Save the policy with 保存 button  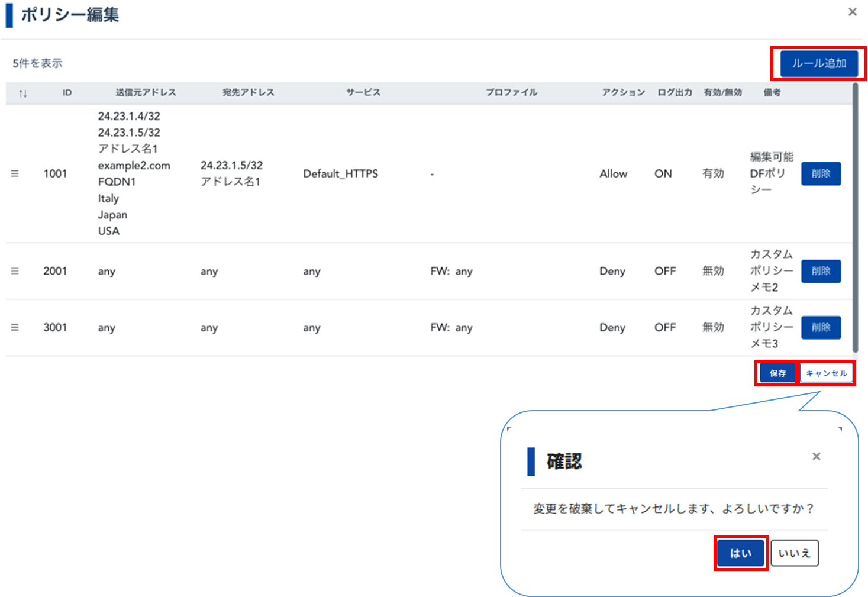click(777, 373)
